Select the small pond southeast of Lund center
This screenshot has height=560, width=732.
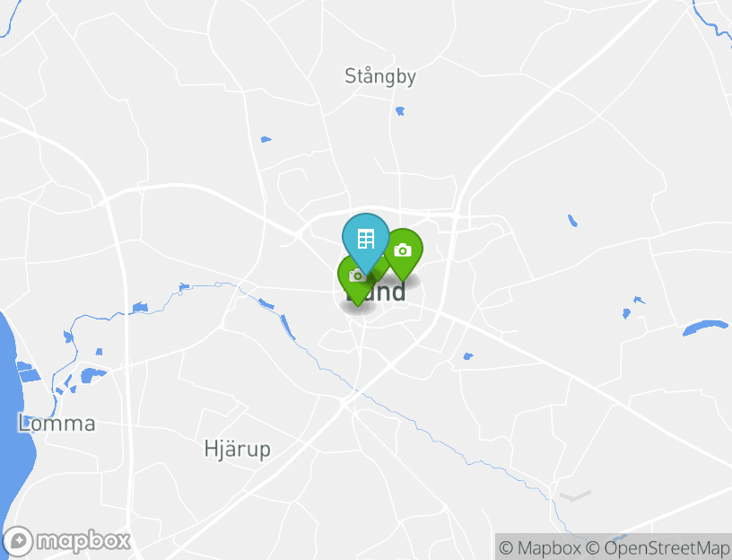(467, 356)
